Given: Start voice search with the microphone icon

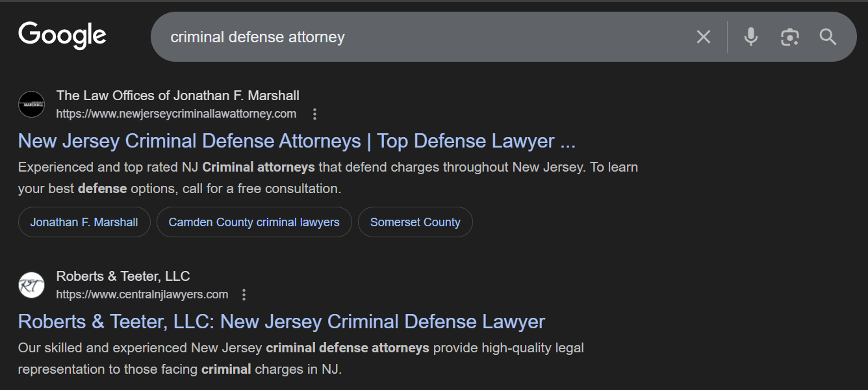Looking at the screenshot, I should 751,37.
